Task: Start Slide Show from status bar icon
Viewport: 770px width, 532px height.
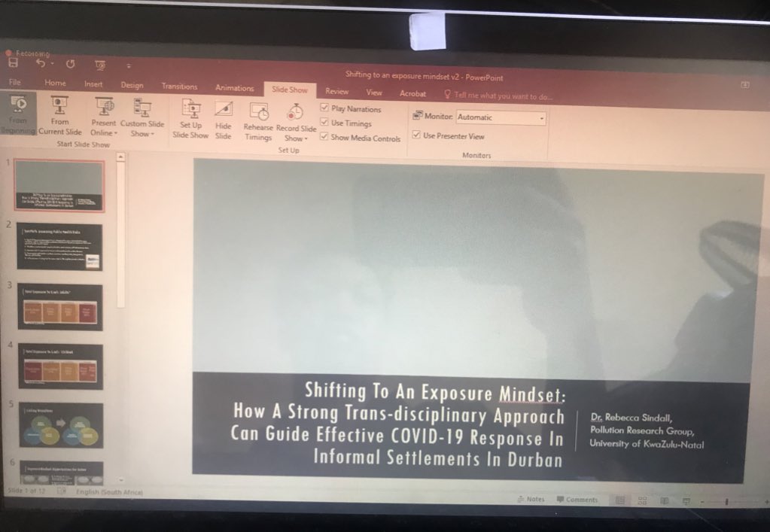Action: pos(686,501)
